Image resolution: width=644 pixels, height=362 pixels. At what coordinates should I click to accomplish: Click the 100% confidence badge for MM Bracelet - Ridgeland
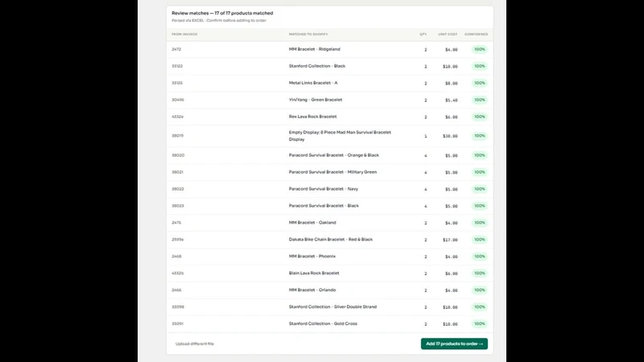[479, 49]
